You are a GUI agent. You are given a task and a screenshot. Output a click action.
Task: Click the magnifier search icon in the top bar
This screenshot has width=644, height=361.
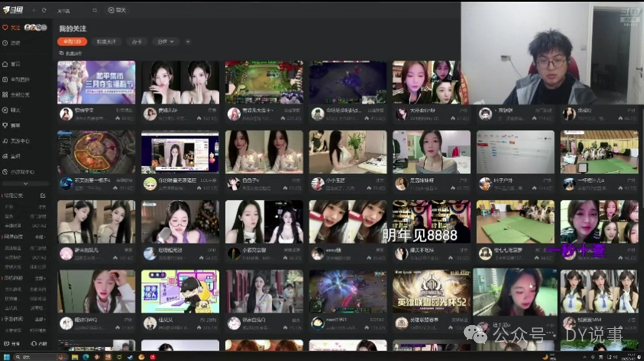coord(95,10)
